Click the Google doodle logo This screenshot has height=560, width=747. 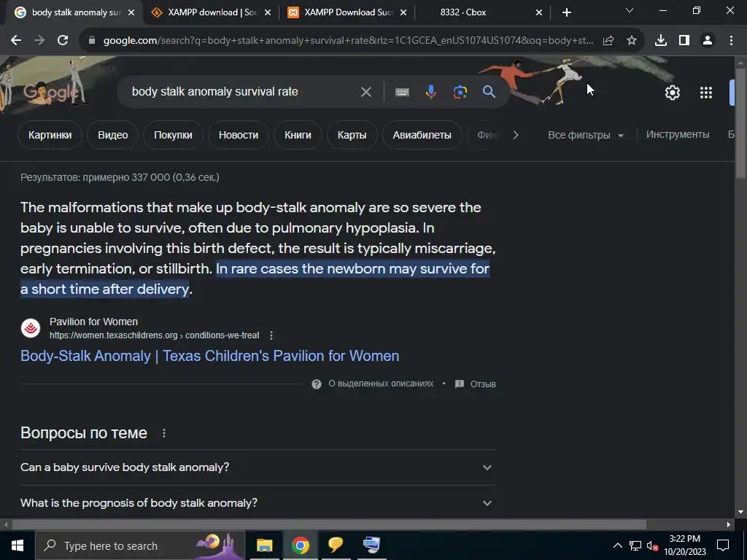(x=50, y=92)
